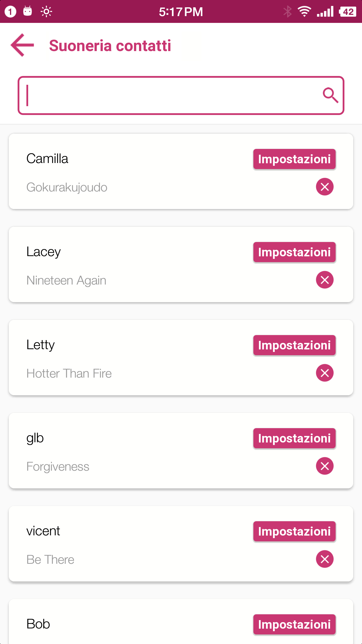Tap the brightness sun status icon
Image resolution: width=362 pixels, height=644 pixels.
pyautogui.click(x=46, y=12)
